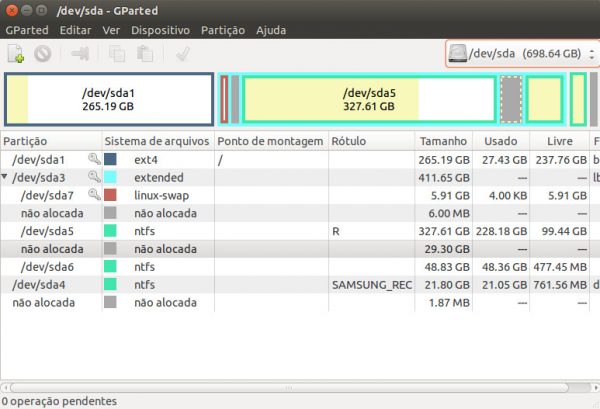Click the 477.45 MB free value
This screenshot has width=600, height=409.
pyautogui.click(x=560, y=267)
